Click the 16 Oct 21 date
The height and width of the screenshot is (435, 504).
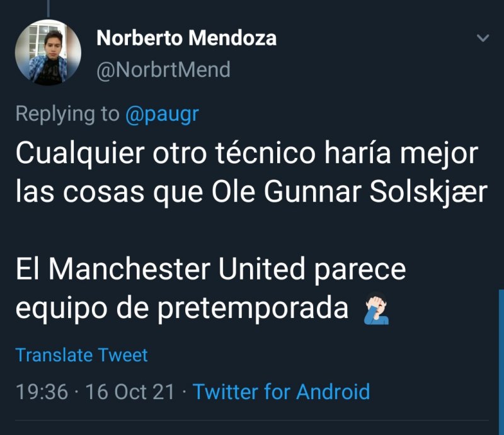pos(130,392)
